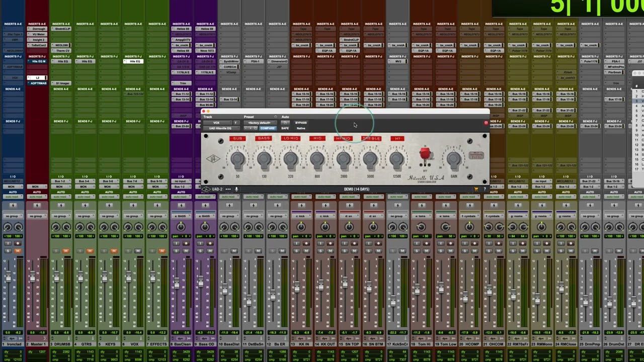Open the auto read dropdown on Master 1

tap(37, 197)
